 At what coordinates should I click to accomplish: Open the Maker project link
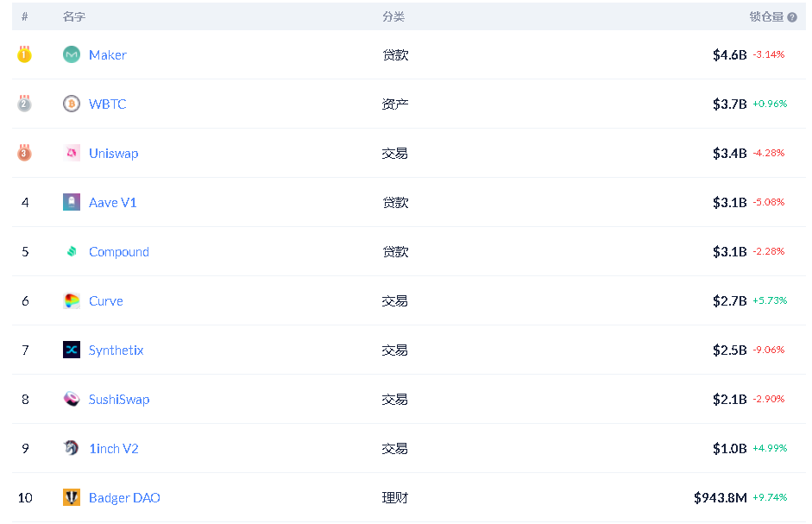(108, 55)
